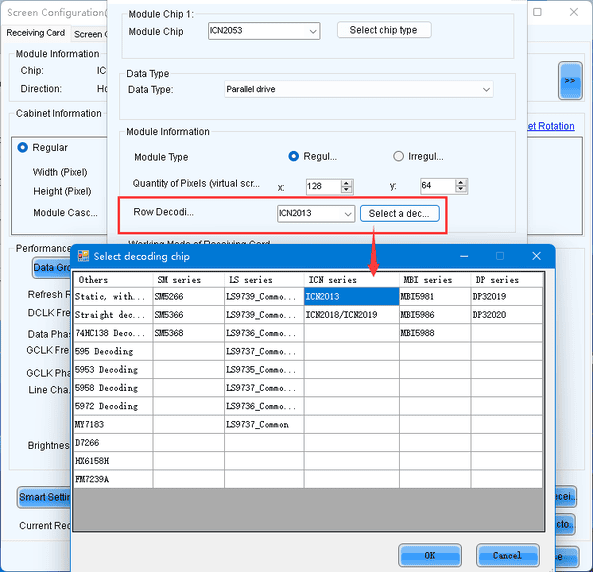The image size is (593, 572).
Task: Click Cancel in decoding chip dialog
Action: 507,555
